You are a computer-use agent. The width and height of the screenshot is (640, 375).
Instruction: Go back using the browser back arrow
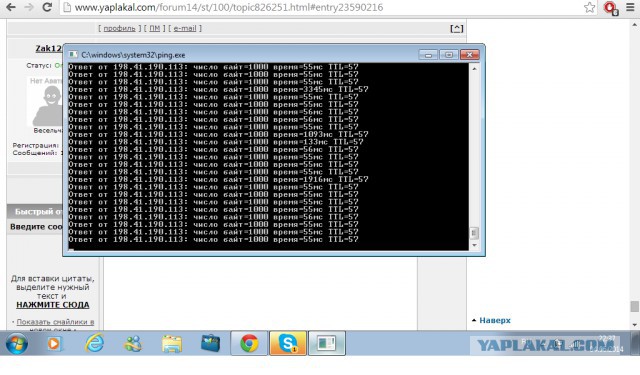coord(11,7)
